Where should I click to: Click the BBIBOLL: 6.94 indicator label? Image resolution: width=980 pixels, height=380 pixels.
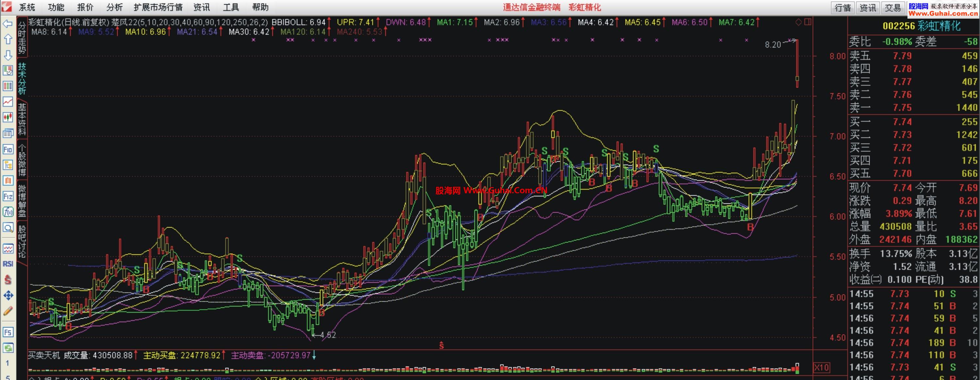299,23
